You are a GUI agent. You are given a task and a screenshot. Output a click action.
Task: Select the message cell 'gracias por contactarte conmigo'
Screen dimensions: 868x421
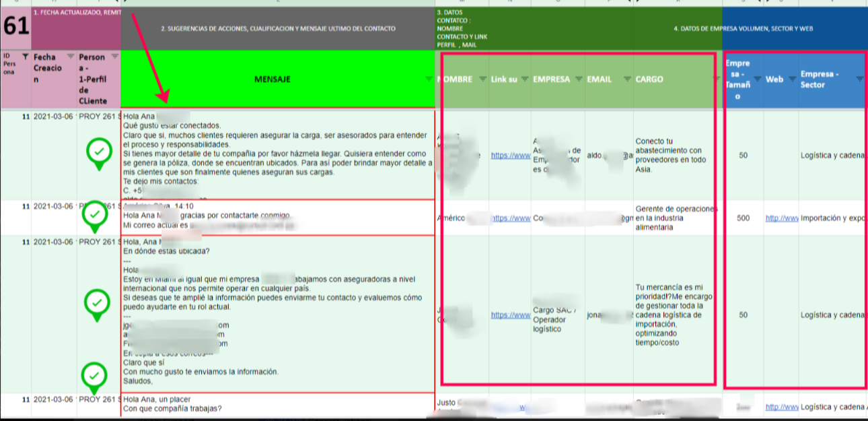pos(278,218)
